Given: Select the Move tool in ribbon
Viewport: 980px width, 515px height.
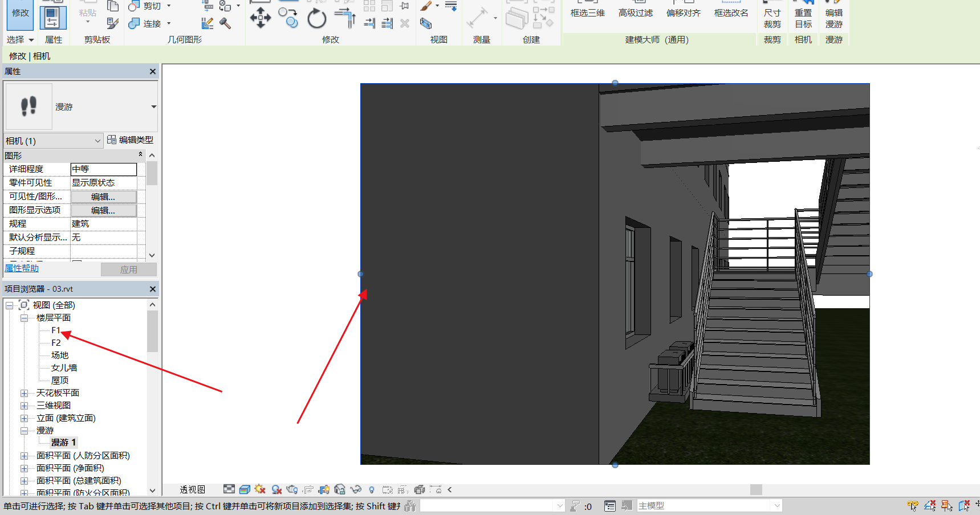Looking at the screenshot, I should [260, 18].
